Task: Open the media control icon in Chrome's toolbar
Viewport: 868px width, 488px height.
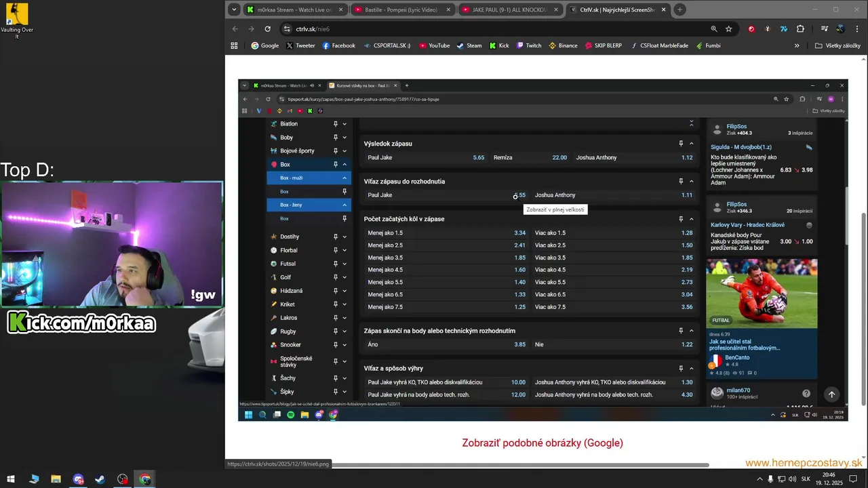Action: (x=825, y=29)
